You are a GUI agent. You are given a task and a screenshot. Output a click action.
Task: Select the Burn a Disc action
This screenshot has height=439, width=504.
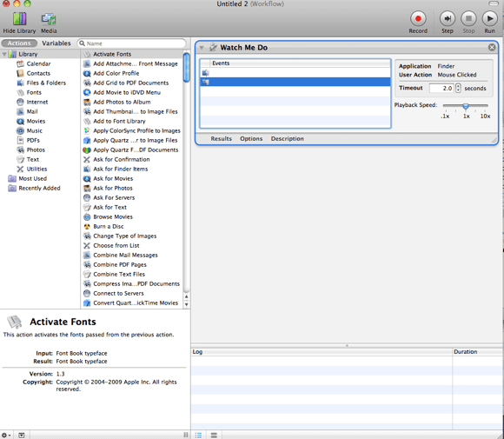[132, 226]
